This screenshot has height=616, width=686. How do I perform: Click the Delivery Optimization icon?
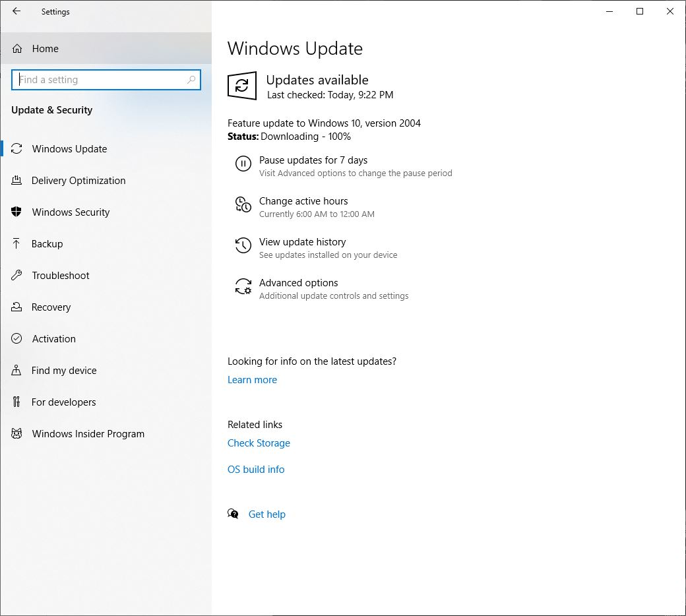(16, 180)
